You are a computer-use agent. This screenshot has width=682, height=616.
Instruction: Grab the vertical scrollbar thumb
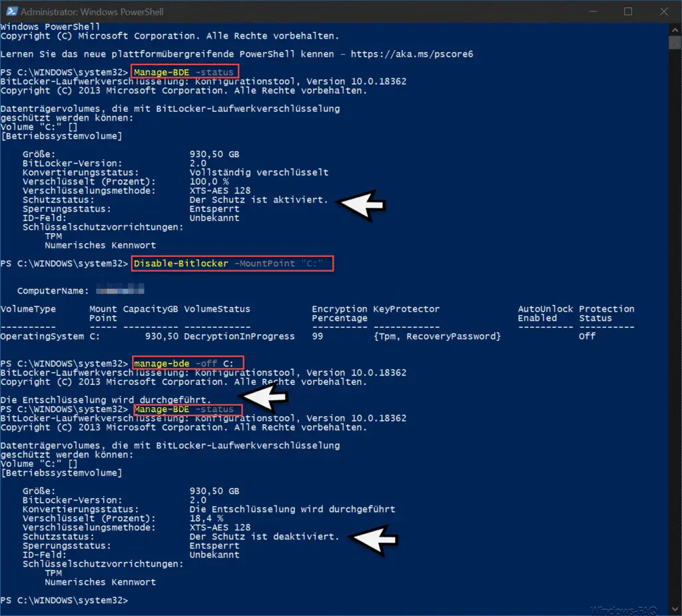(x=675, y=43)
